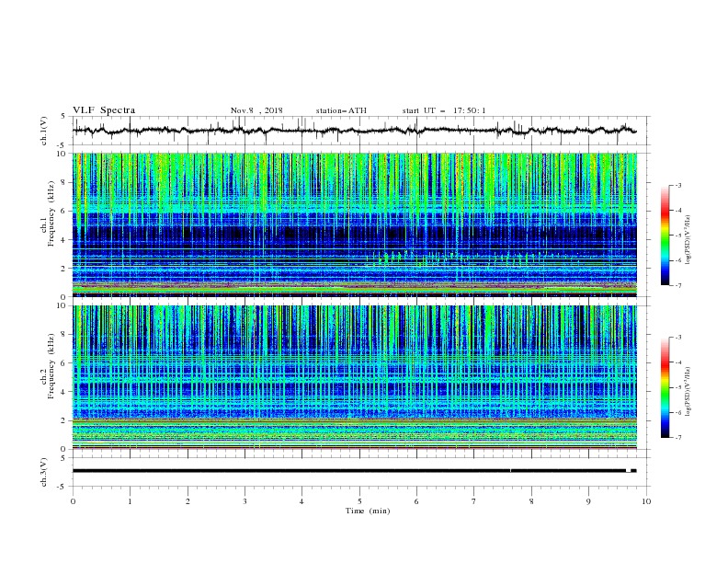Screen dimensions: 728x563
Task: Click the ch.1 color bar "log(PSD)(V²/Hz)" label
Action: coord(688,240)
